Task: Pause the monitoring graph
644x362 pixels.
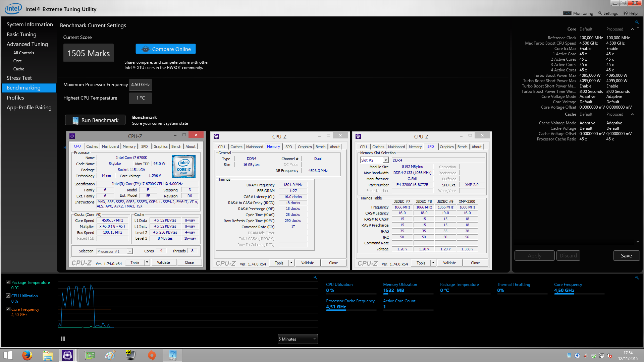Action: point(63,339)
